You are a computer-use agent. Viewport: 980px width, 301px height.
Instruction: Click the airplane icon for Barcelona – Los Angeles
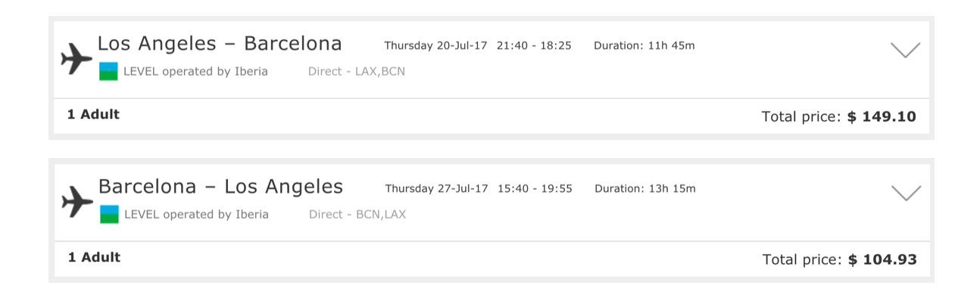[x=76, y=201]
